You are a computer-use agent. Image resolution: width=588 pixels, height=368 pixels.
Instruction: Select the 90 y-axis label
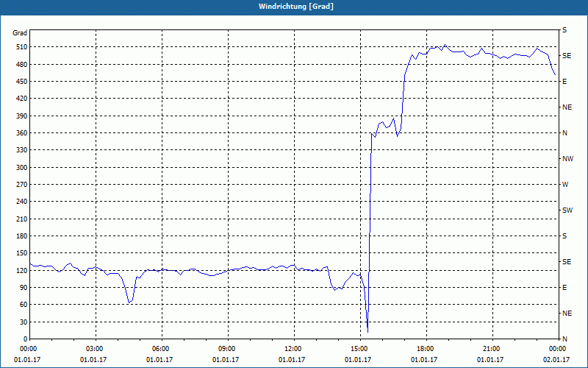(x=24, y=287)
